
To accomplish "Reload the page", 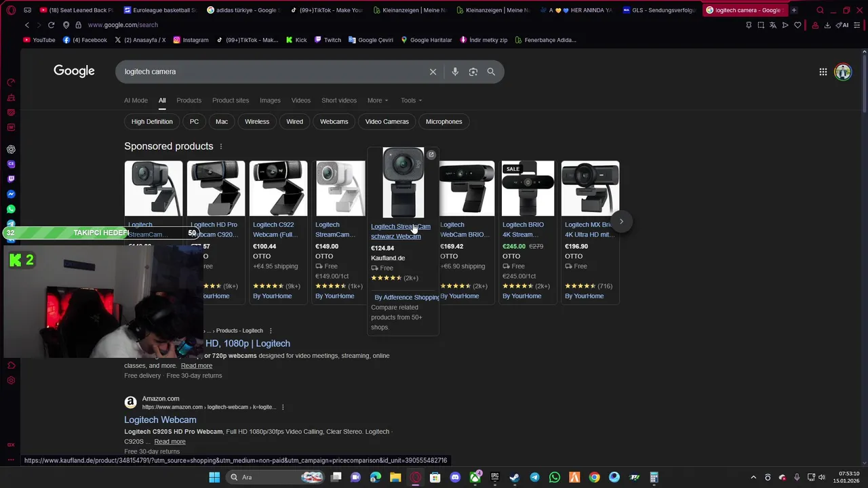I will (51, 25).
